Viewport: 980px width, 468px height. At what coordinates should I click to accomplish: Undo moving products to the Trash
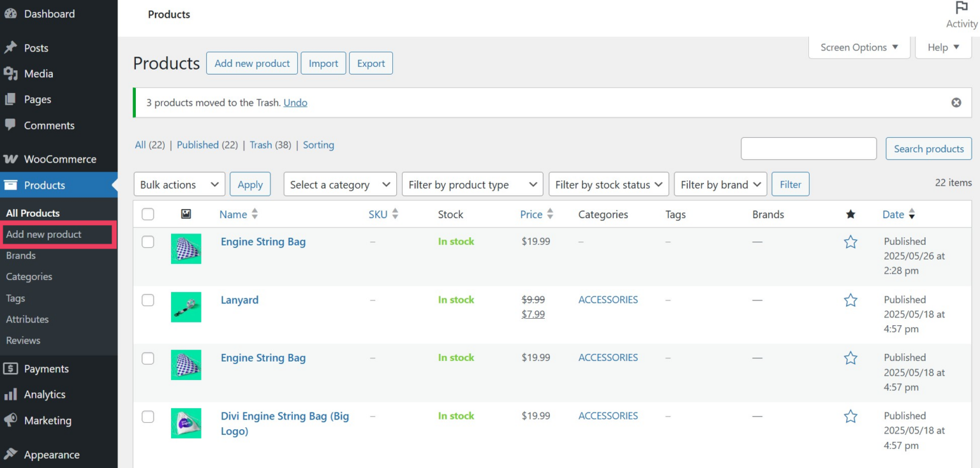pyautogui.click(x=295, y=102)
